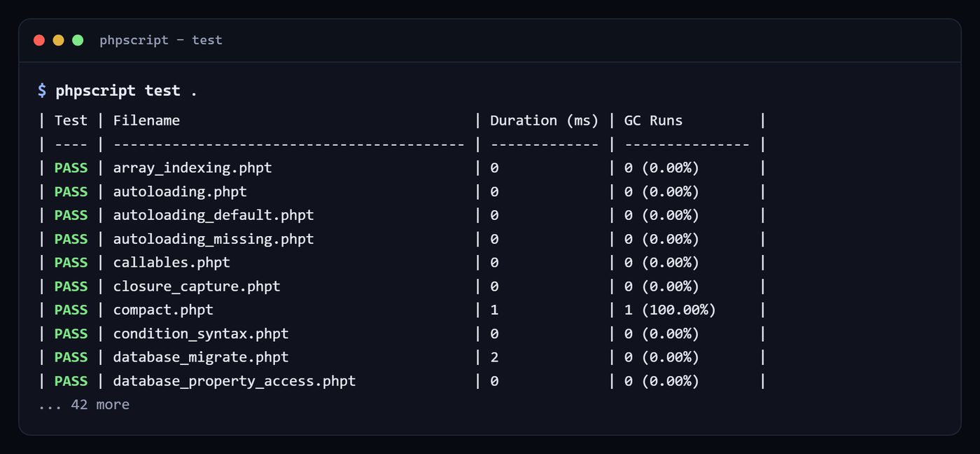
Task: Click PASS status for closure_capture.phpt
Action: [x=71, y=287]
